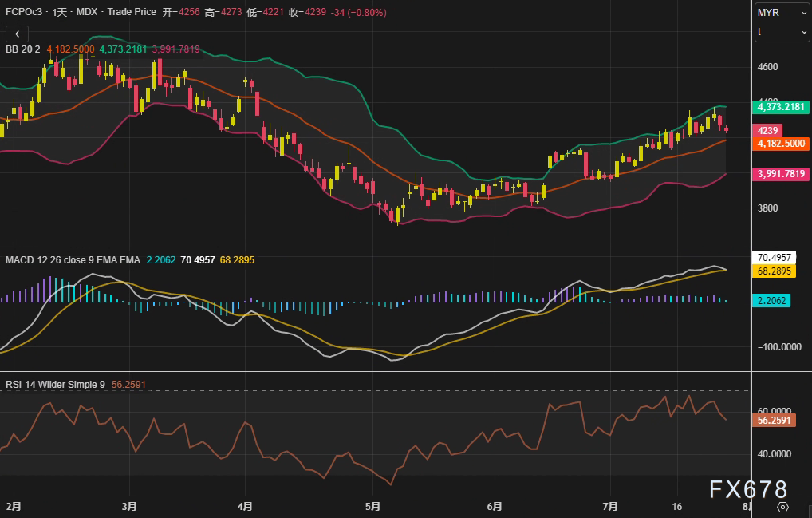Image resolution: width=812 pixels, height=518 pixels.
Task: Click the pink 3,991.7819 lower band tag
Action: tap(781, 173)
